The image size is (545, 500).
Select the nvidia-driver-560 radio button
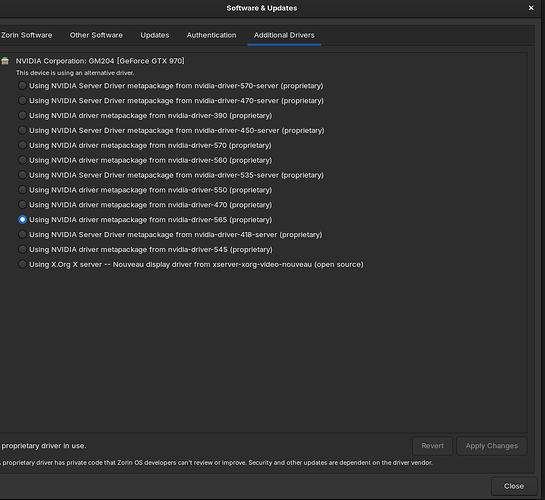(x=22, y=160)
